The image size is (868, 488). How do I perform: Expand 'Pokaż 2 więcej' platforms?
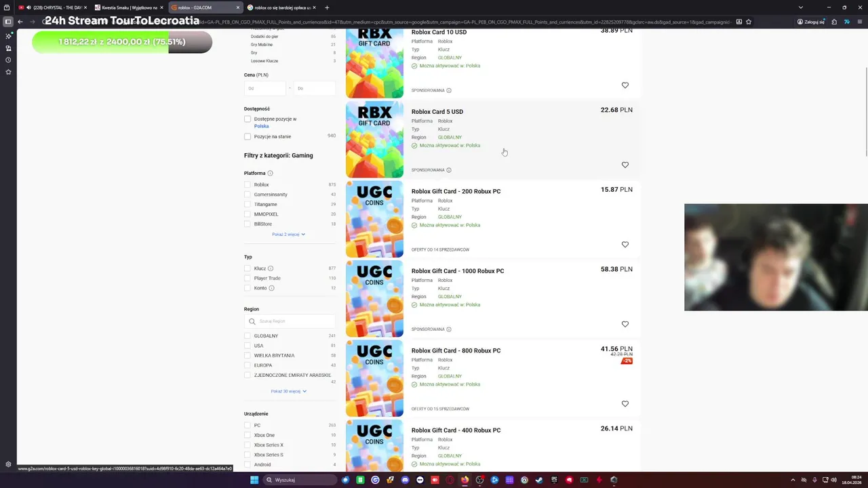(289, 235)
